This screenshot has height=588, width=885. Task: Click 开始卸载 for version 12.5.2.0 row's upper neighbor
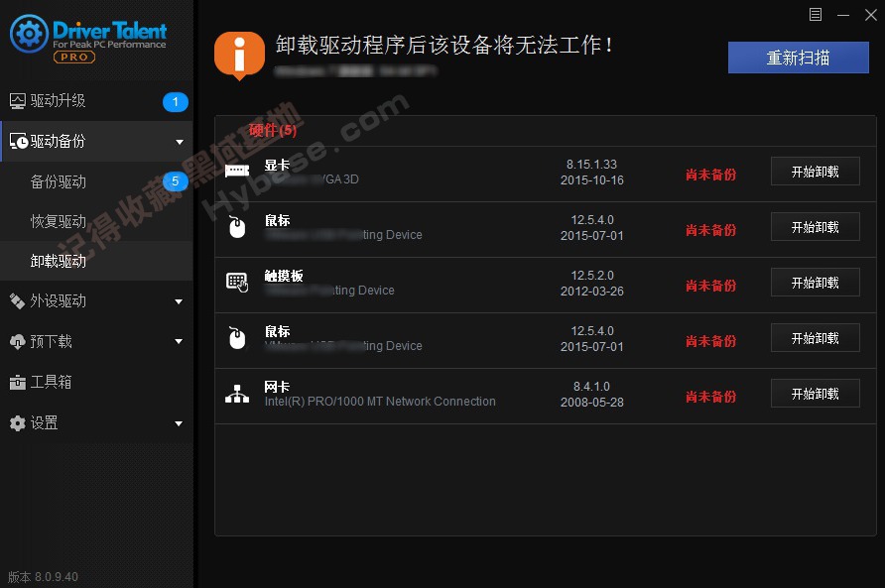pyautogui.click(x=815, y=227)
